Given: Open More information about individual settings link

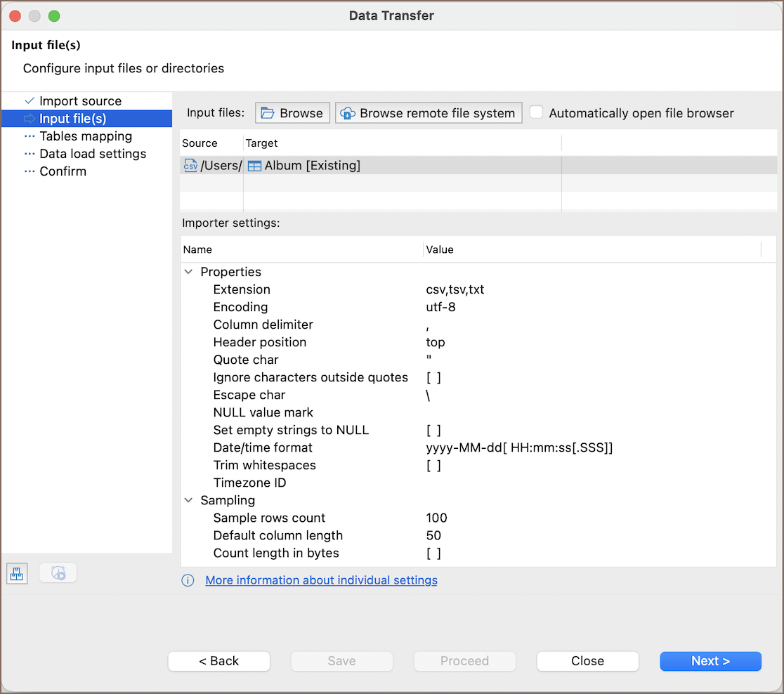Looking at the screenshot, I should click(321, 580).
